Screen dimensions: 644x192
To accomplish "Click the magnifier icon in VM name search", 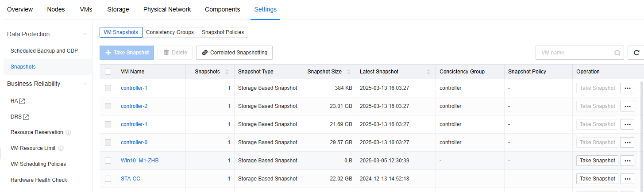I will [x=617, y=53].
